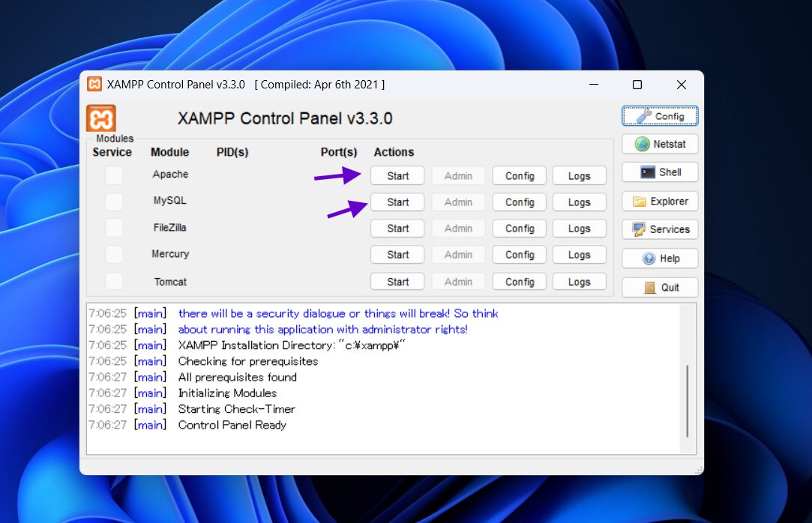View Logs for the Mercury module
This screenshot has width=812, height=523.
coord(579,255)
